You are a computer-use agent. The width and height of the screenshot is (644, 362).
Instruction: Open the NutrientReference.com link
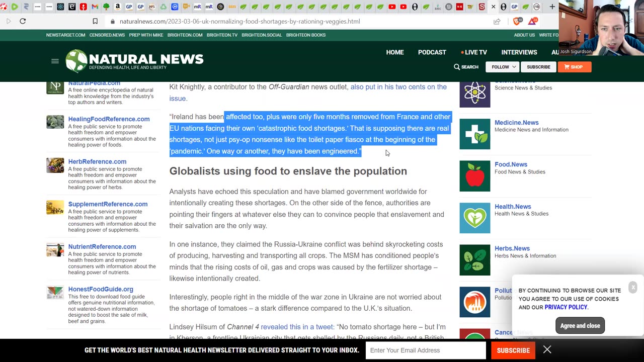point(102,247)
